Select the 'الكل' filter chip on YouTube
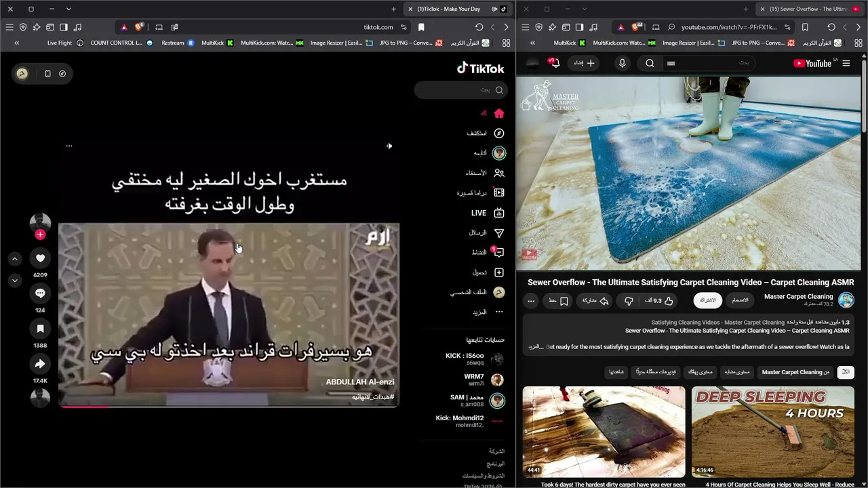Screen dimensions: 868x488 click(x=846, y=372)
